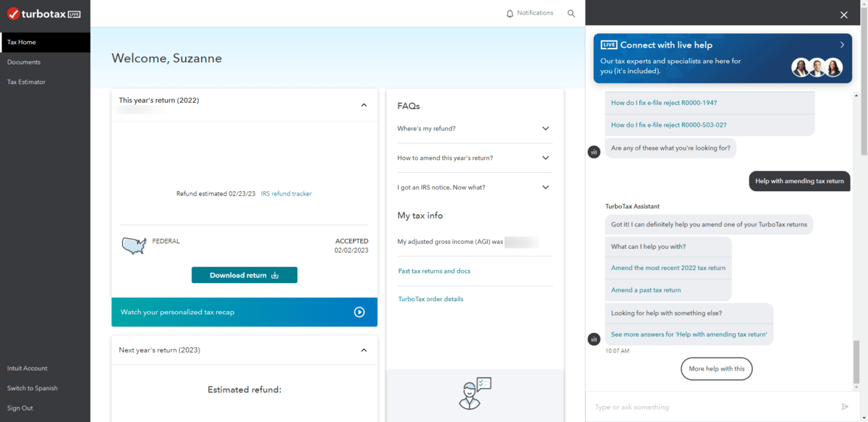Click the expert avatars in live help banner
This screenshot has width=868, height=422.
pos(818,68)
